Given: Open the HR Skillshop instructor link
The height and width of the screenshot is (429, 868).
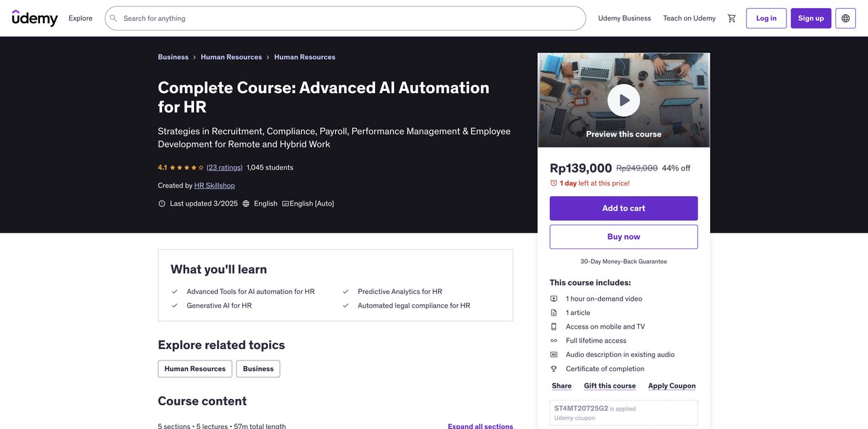Looking at the screenshot, I should [214, 185].
